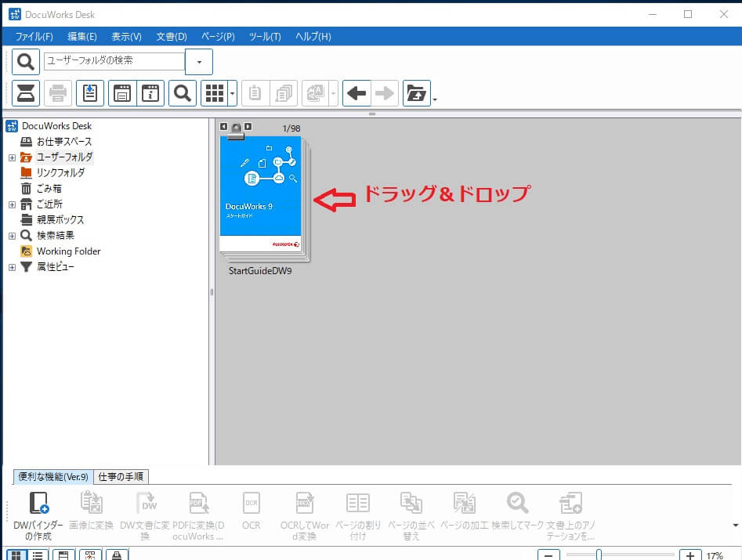Select the StartGuideDW9 document thumbnail
This screenshot has width=742, height=560.
tap(261, 198)
